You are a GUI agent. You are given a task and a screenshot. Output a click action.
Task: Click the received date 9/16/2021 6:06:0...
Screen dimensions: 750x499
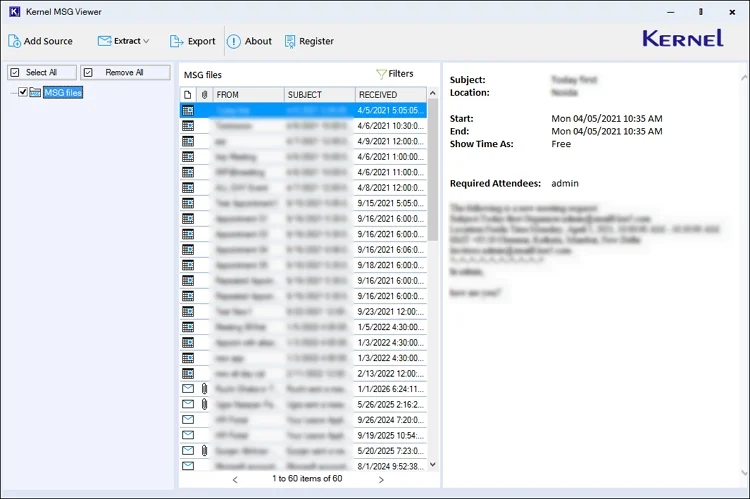[x=390, y=250]
